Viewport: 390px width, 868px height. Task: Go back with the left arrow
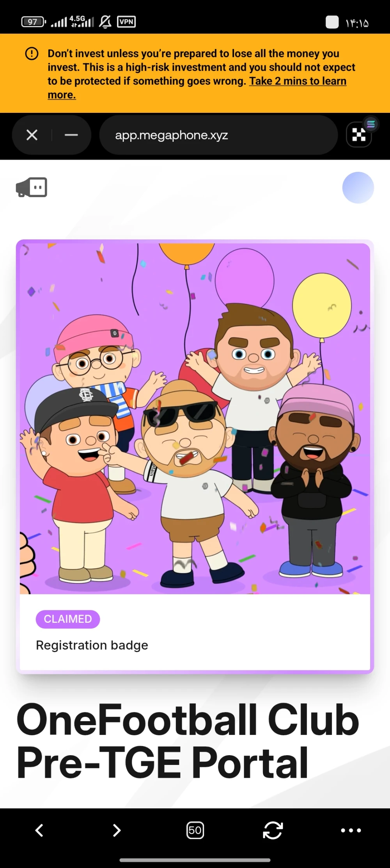pyautogui.click(x=39, y=830)
